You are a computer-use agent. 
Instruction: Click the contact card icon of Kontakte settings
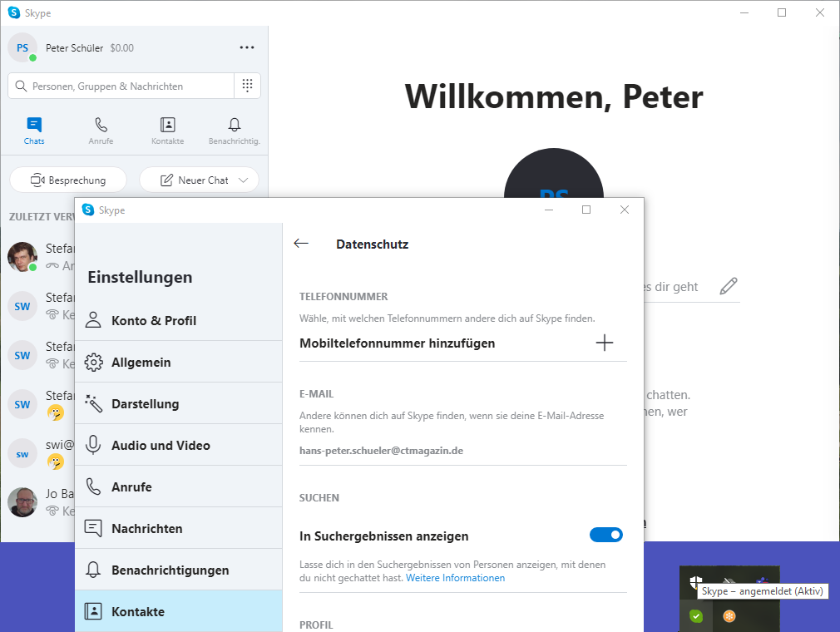(93, 611)
